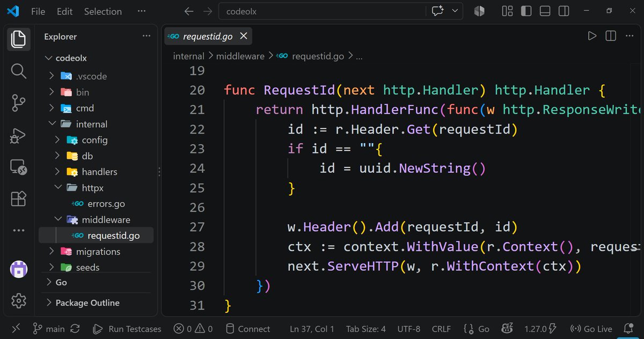644x339 pixels.
Task: Click middleware in the breadcrumb
Action: pos(240,56)
